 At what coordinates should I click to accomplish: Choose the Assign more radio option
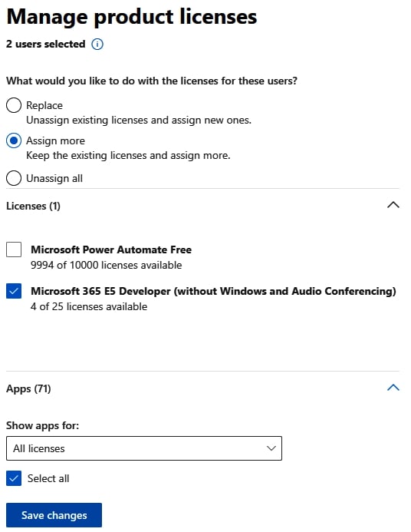click(x=14, y=140)
